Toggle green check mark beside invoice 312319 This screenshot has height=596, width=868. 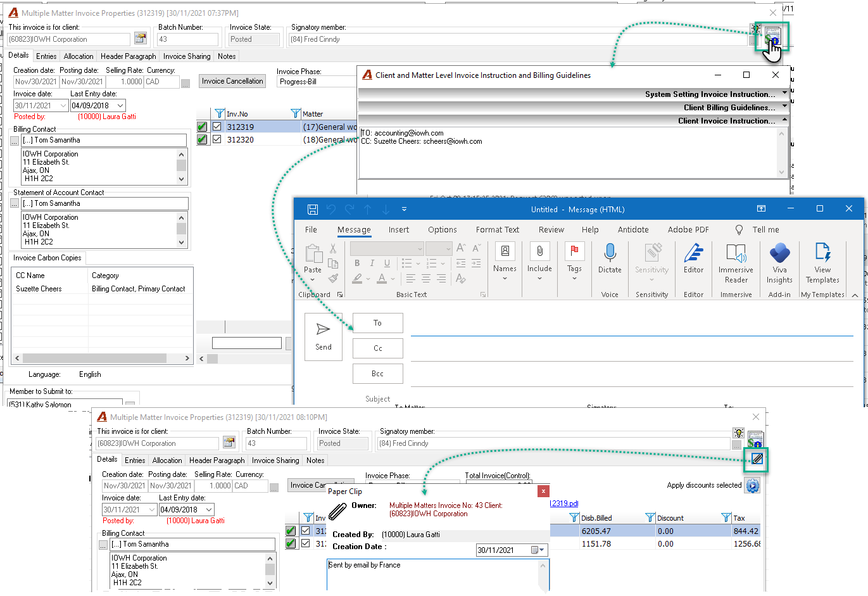(x=202, y=127)
